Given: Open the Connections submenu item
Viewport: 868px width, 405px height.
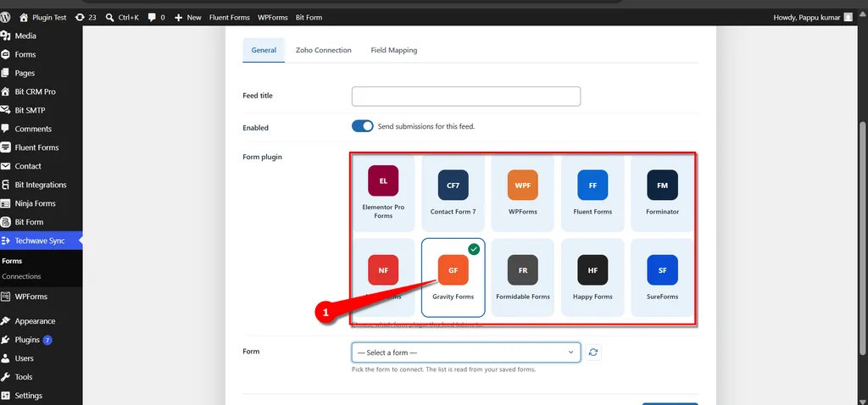Looking at the screenshot, I should click(x=21, y=276).
